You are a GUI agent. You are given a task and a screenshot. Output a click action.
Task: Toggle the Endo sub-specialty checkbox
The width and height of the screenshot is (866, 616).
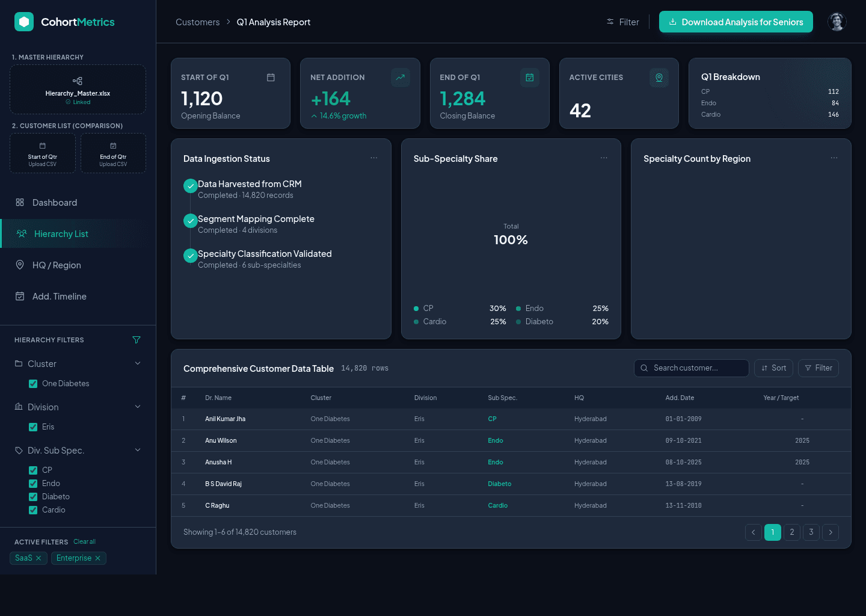[x=33, y=484]
